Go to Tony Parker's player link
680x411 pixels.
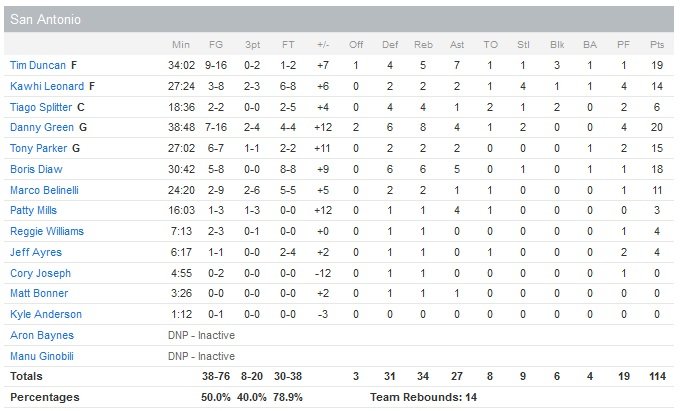pos(36,148)
